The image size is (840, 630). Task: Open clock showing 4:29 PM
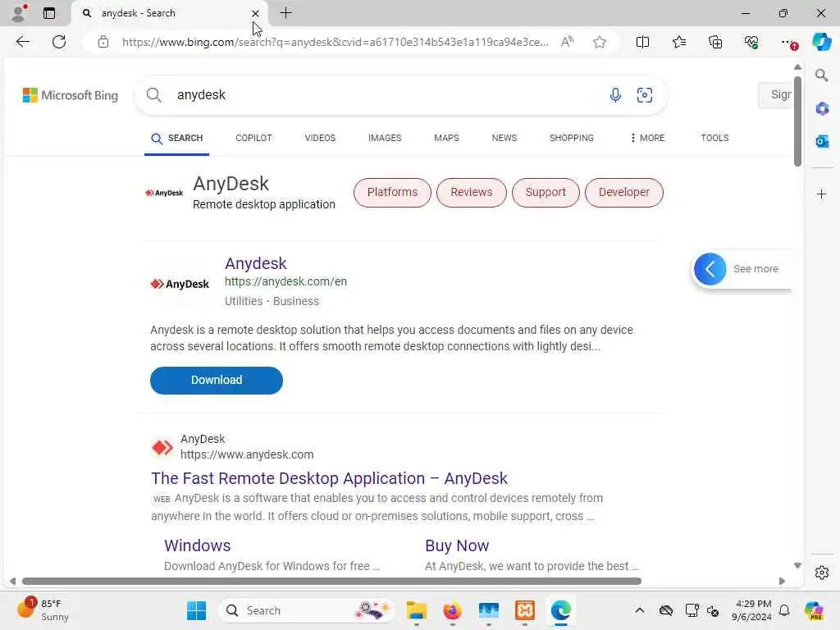pyautogui.click(x=751, y=610)
